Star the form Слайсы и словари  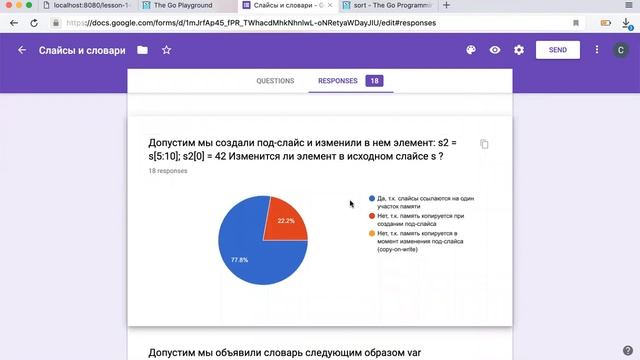tap(166, 50)
